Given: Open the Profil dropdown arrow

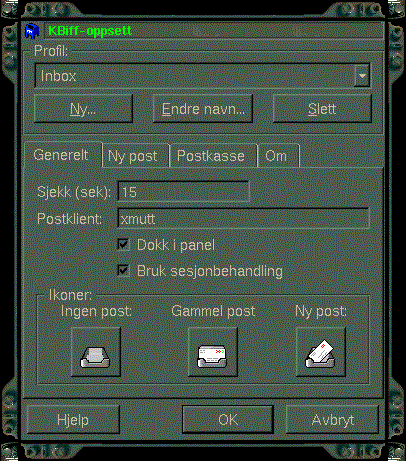Looking at the screenshot, I should [x=362, y=76].
